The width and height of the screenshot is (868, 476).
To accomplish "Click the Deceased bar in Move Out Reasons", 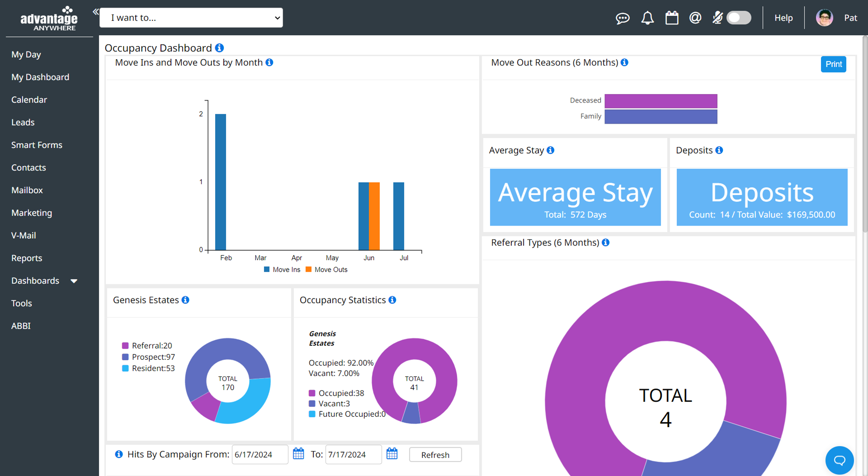I will pos(660,100).
